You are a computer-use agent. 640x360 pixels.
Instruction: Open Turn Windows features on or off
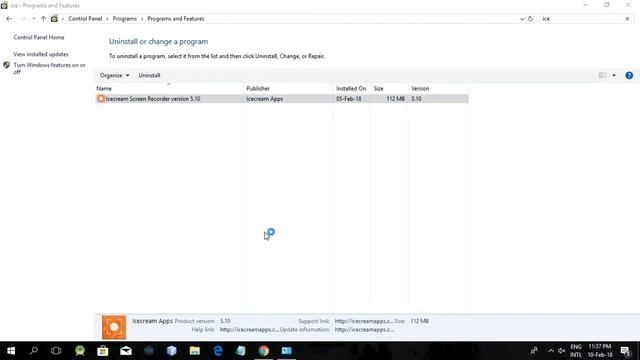(49, 68)
